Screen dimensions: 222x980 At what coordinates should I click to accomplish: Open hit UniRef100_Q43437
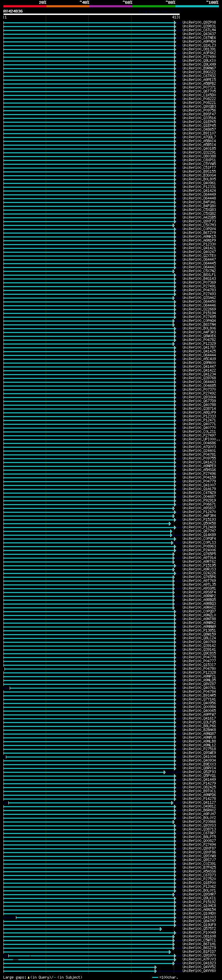199,34
